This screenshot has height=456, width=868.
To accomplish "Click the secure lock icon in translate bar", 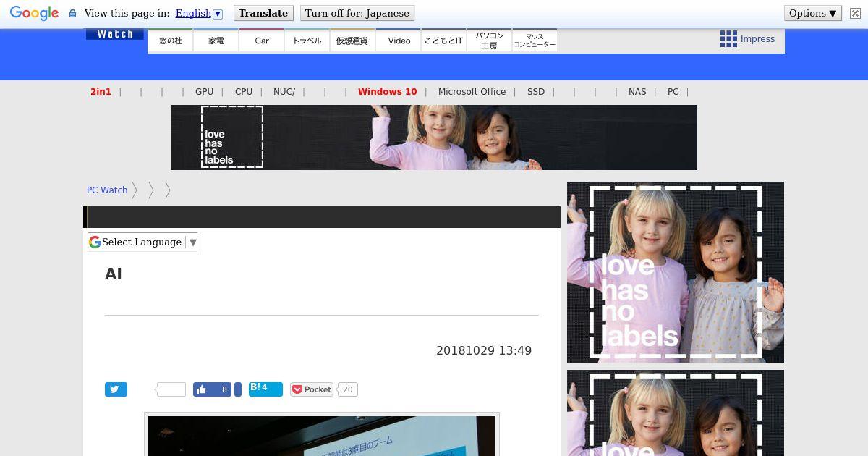I will click(x=72, y=13).
